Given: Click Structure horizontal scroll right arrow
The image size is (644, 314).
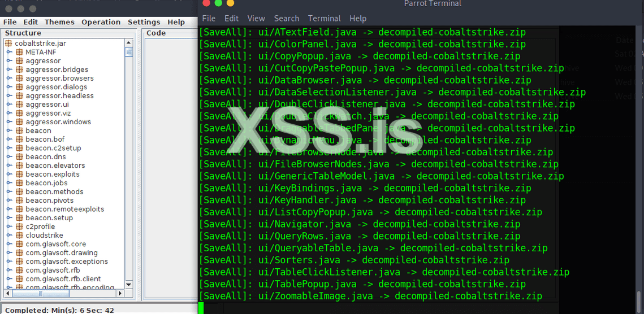Looking at the screenshot, I should coord(120,294).
